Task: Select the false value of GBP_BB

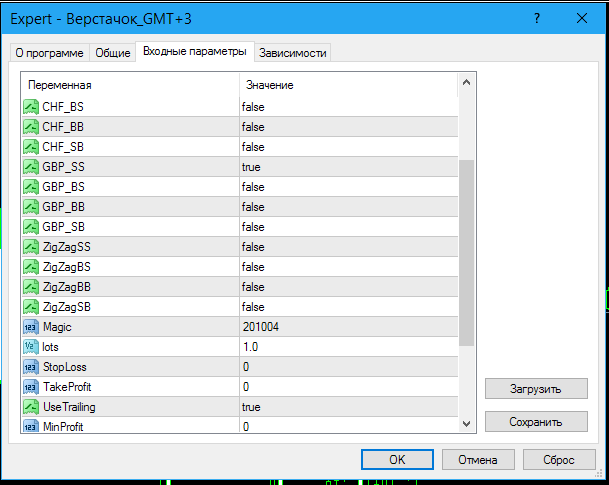Action: (x=253, y=207)
